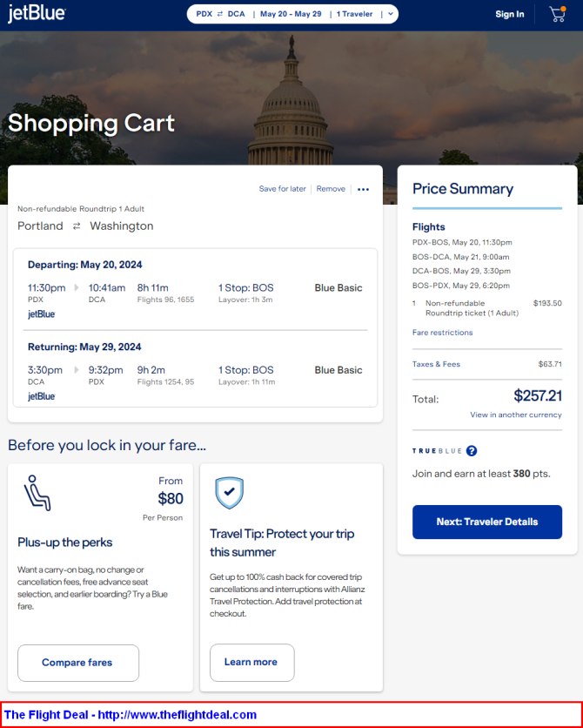The height and width of the screenshot is (728, 583).
Task: Click the total price $257.21
Action: [538, 396]
